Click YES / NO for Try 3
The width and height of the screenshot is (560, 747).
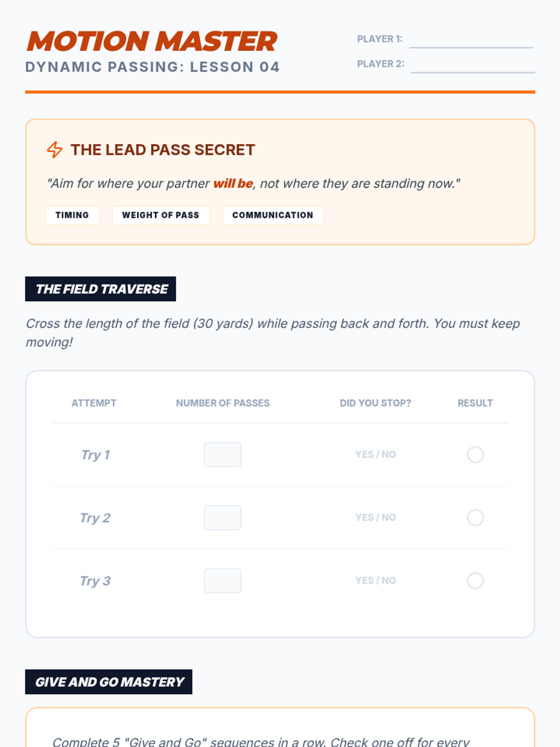click(375, 580)
